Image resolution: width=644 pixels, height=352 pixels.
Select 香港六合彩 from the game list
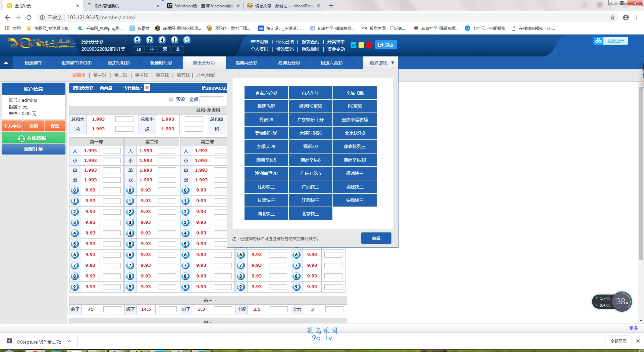pyautogui.click(x=266, y=93)
